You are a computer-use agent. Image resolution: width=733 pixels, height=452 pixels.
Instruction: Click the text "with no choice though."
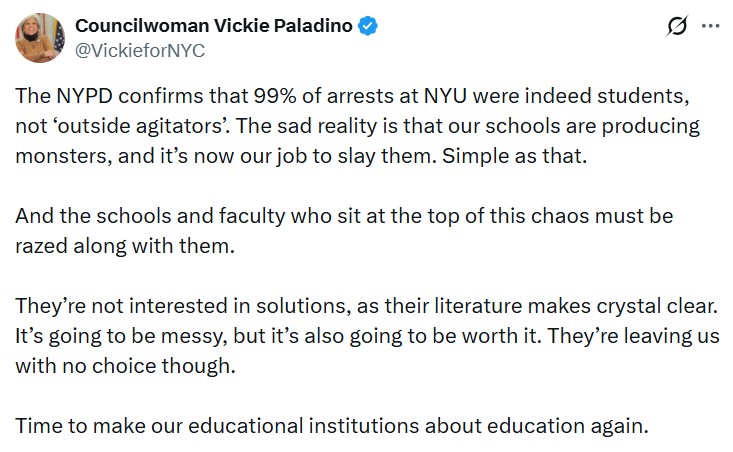(x=125, y=364)
